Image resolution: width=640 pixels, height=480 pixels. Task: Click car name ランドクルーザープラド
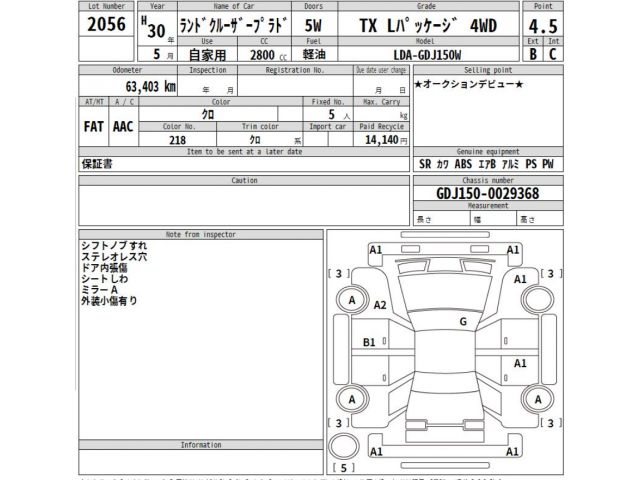pos(234,26)
